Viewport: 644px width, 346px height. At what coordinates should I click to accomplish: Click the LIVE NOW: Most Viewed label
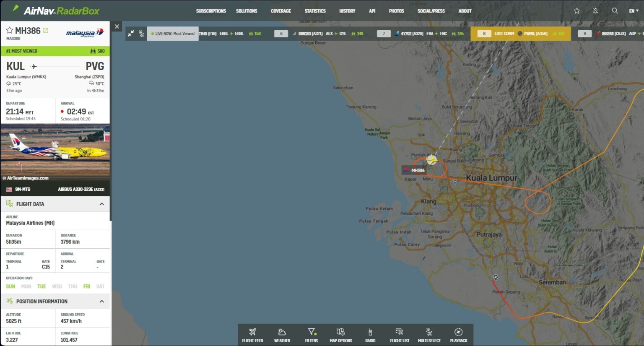(173, 34)
